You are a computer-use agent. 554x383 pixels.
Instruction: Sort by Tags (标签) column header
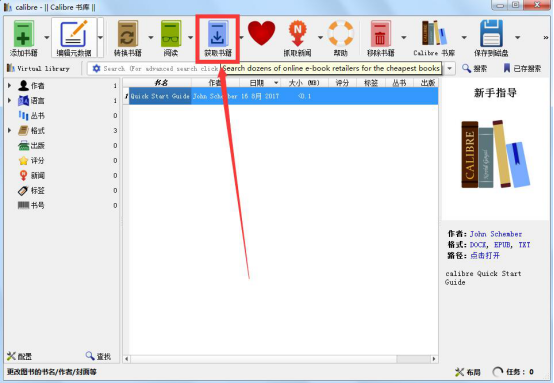pyautogui.click(x=371, y=83)
